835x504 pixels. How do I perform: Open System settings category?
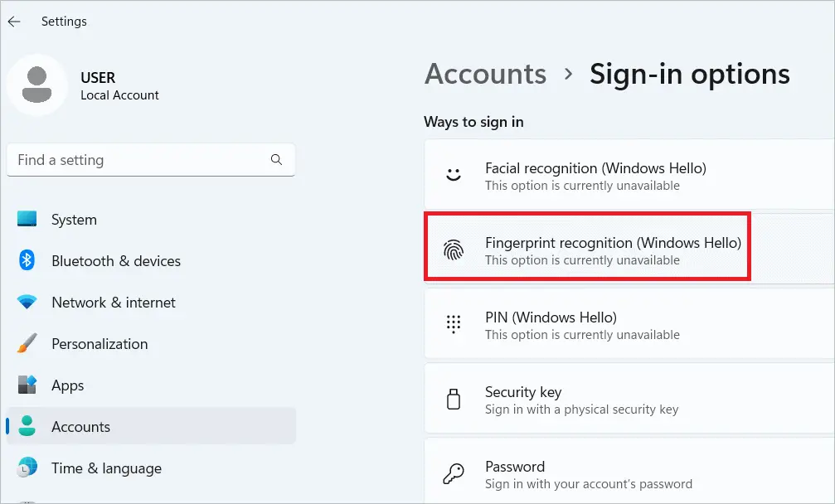click(151, 220)
